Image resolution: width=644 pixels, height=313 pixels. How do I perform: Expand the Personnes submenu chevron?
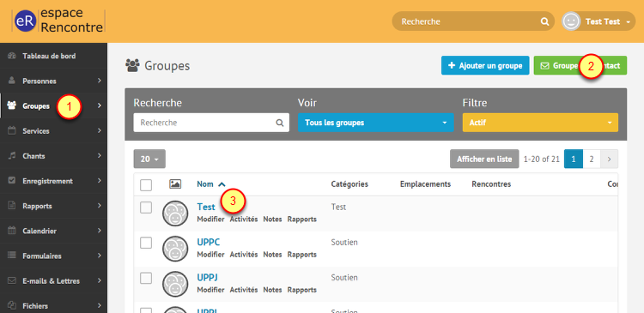click(100, 81)
